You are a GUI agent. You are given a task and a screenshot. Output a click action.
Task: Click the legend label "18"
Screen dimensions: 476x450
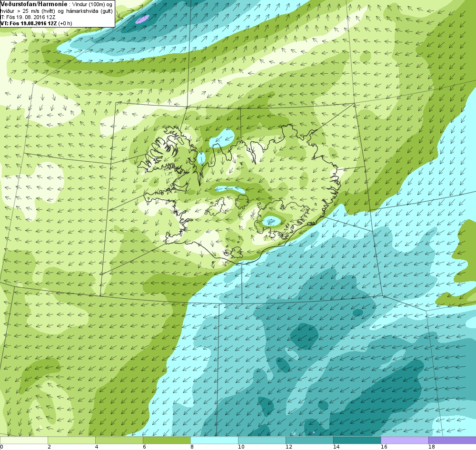click(x=431, y=447)
